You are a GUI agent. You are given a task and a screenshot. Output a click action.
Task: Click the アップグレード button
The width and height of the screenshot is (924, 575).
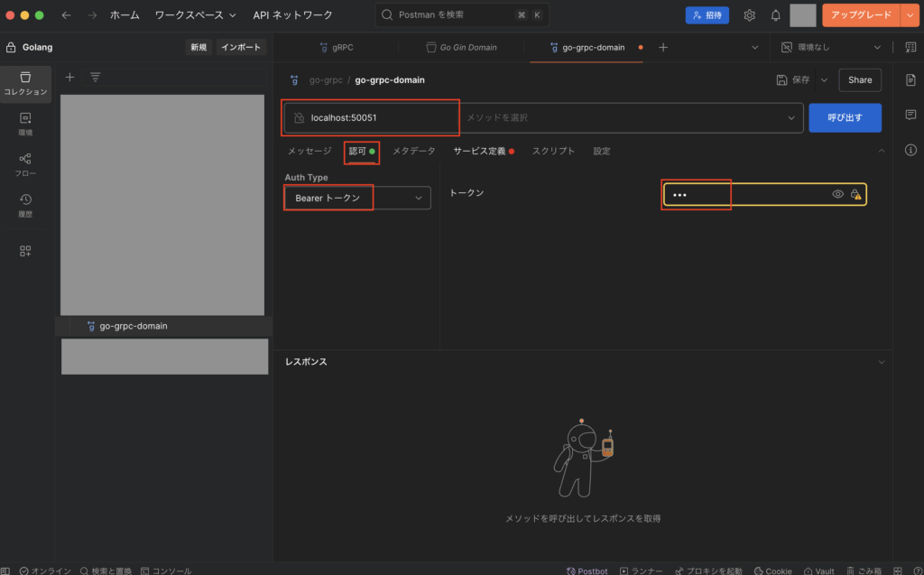(x=861, y=15)
